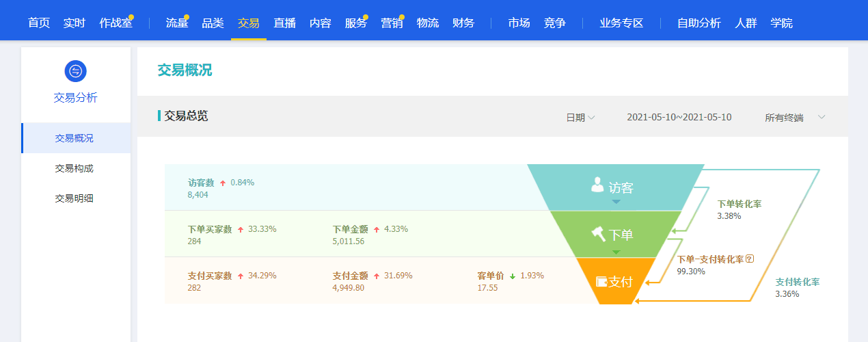Open the 实时 menu item

click(74, 23)
